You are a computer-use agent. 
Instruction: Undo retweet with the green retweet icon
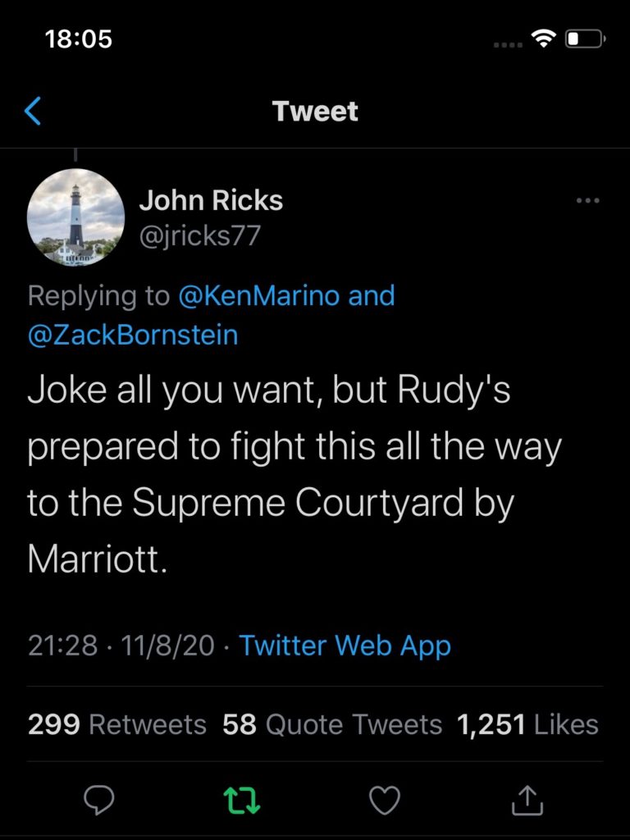point(242,801)
